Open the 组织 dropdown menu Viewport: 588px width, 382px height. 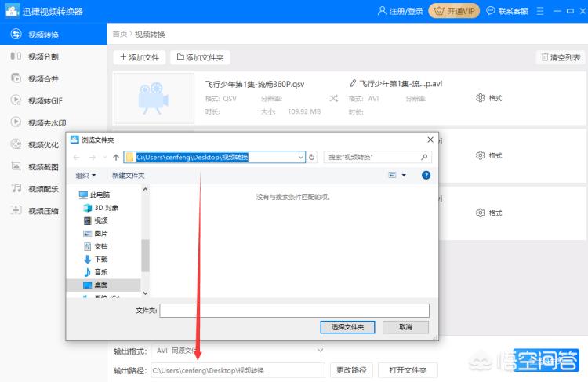tap(86, 175)
